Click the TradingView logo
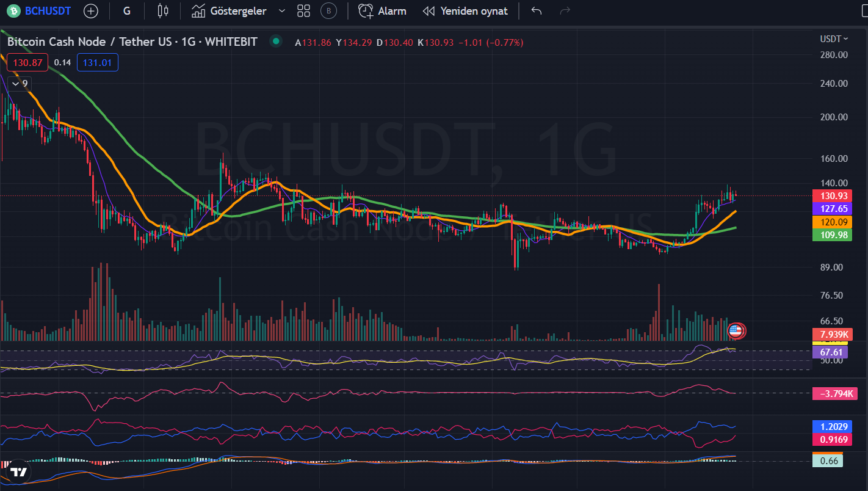 [18, 471]
